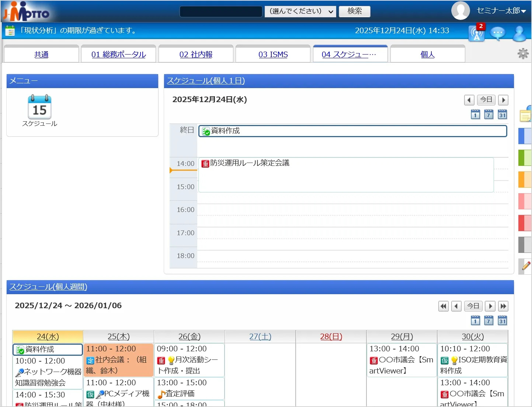Switch to the 02 社内報 tab
Image resolution: width=532 pixels, height=407 pixels.
pos(196,55)
